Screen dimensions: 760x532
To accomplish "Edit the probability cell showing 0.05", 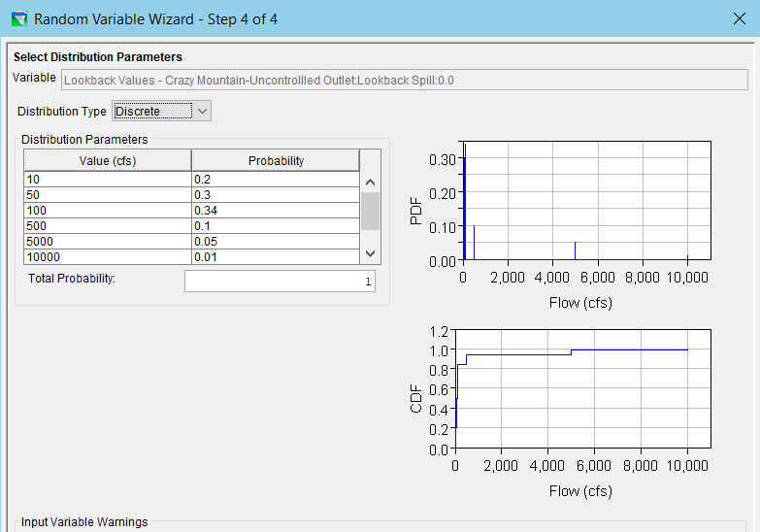I will pos(276,242).
